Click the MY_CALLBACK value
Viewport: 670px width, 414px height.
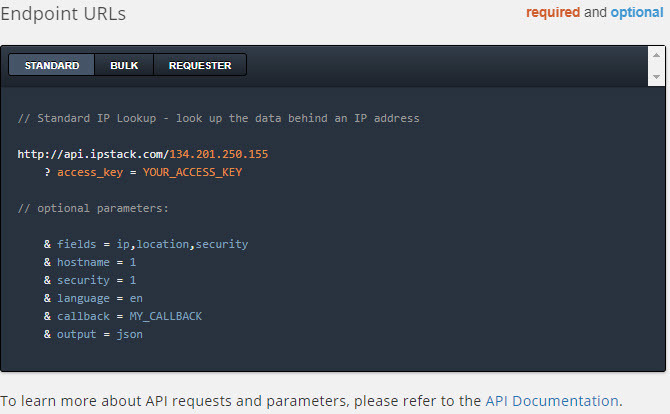pyautogui.click(x=166, y=316)
